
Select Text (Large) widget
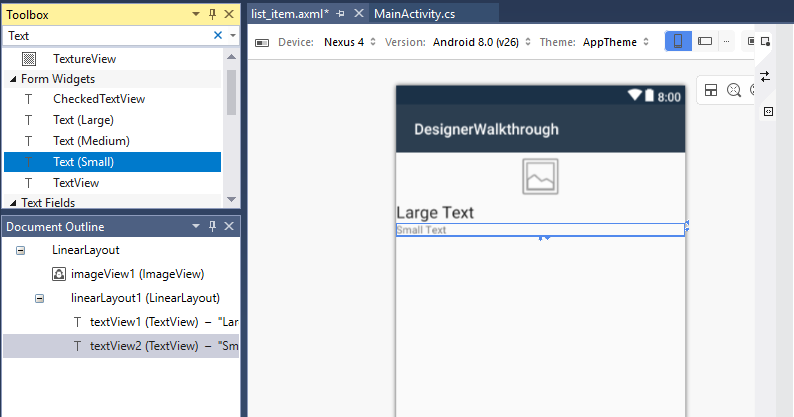click(x=112, y=120)
